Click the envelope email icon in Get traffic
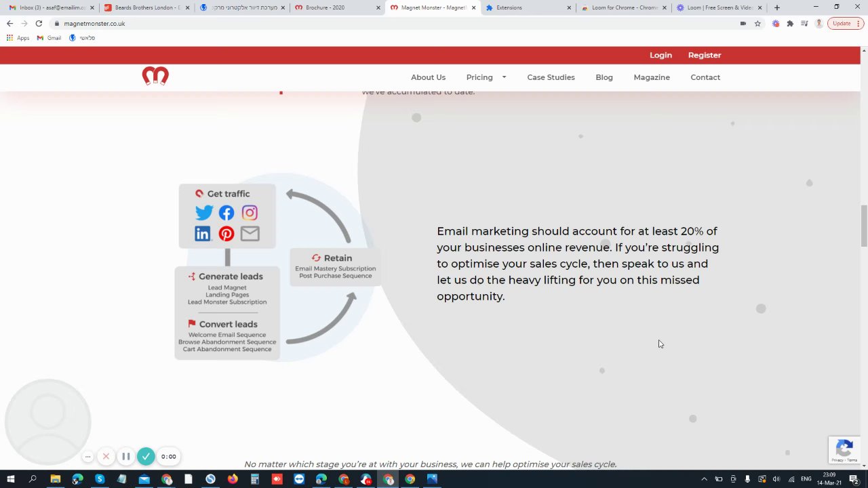This screenshot has height=488, width=868. pyautogui.click(x=250, y=234)
